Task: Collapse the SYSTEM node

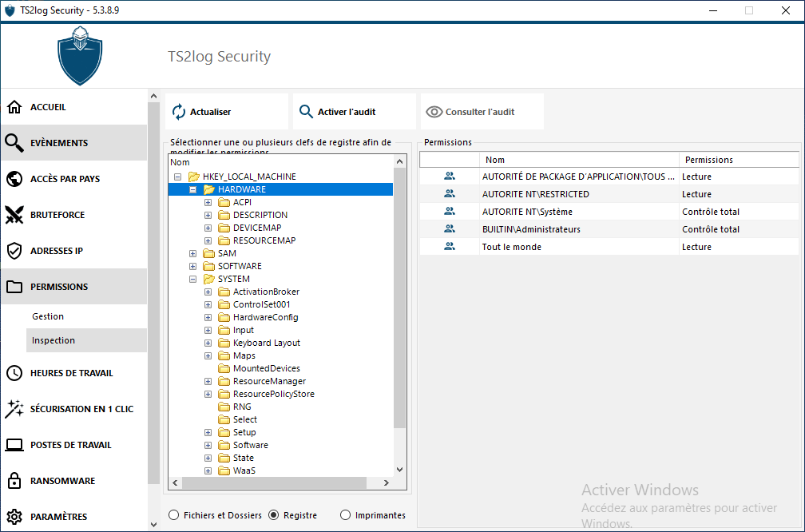Action: 193,279
